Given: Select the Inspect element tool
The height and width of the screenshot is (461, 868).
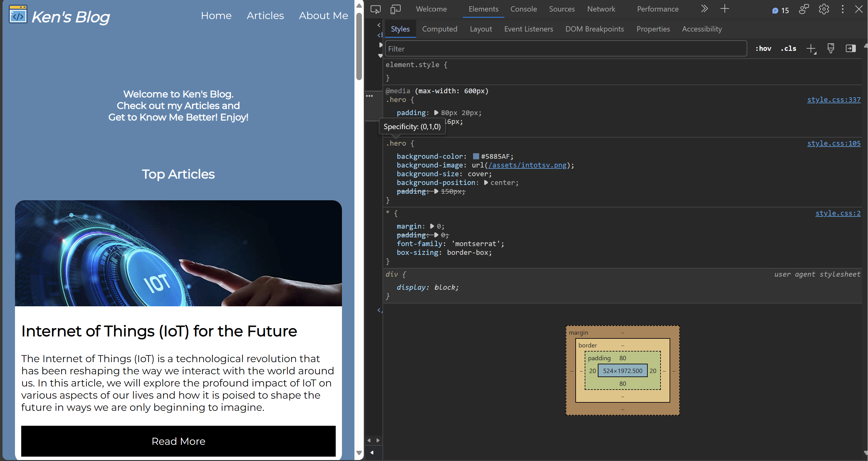Looking at the screenshot, I should (x=375, y=9).
